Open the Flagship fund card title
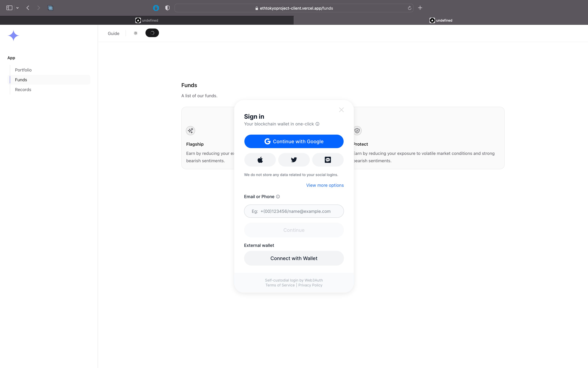The image size is (588, 368). (x=195, y=144)
